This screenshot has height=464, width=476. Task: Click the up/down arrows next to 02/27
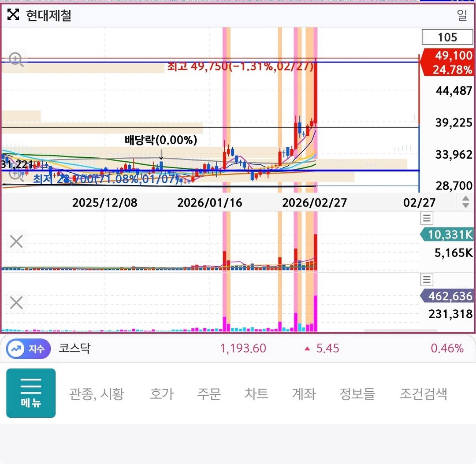click(x=465, y=202)
